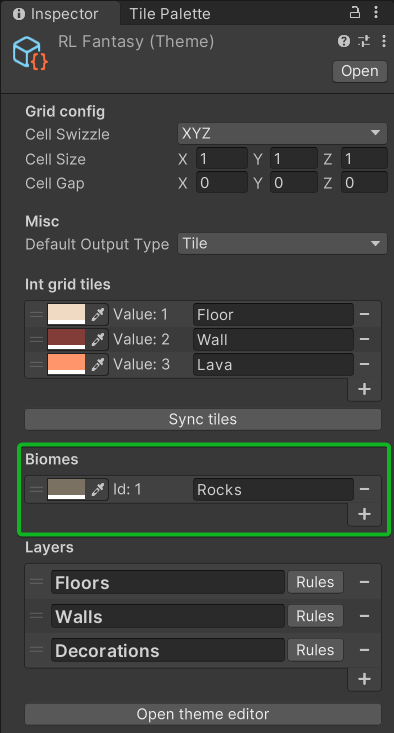Viewport: 394px width, 733px height.
Task: Click the Walls layer name field
Action: (x=168, y=616)
